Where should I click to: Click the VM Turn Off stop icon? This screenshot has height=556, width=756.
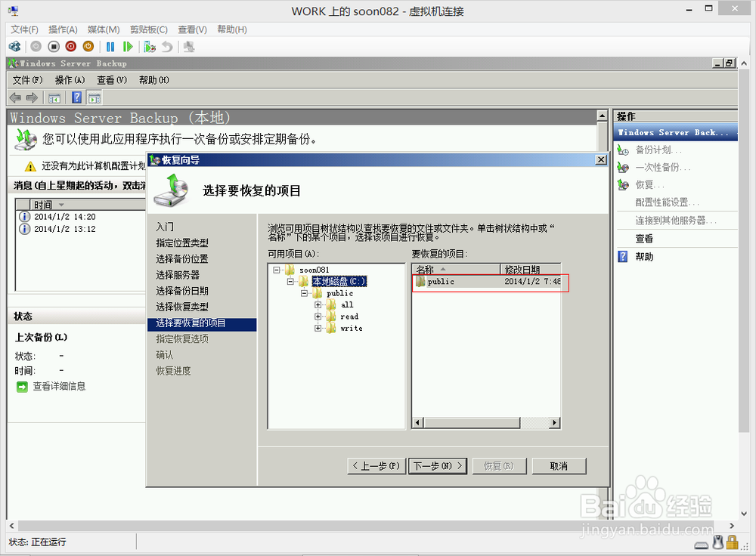coord(54,47)
